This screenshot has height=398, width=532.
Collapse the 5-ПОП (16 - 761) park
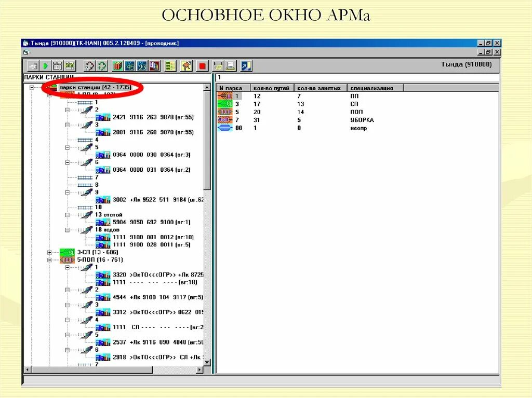(49, 260)
